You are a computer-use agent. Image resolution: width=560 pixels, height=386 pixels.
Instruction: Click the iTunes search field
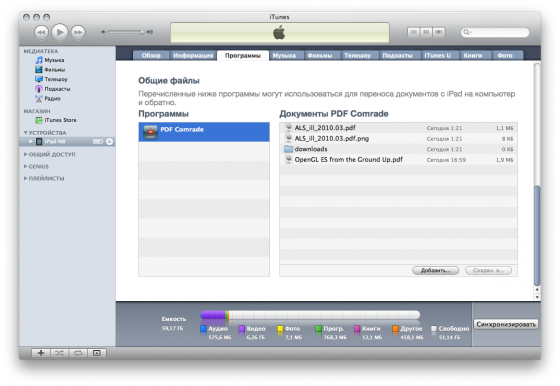point(495,32)
